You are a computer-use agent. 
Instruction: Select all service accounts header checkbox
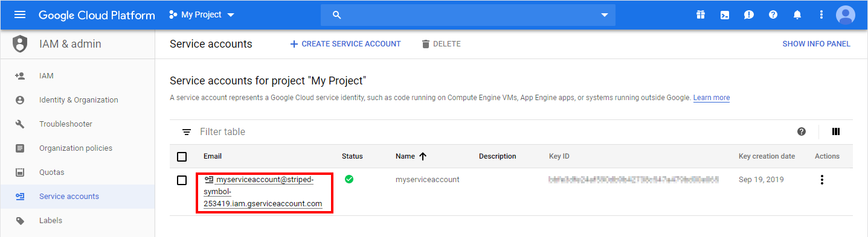[182, 157]
